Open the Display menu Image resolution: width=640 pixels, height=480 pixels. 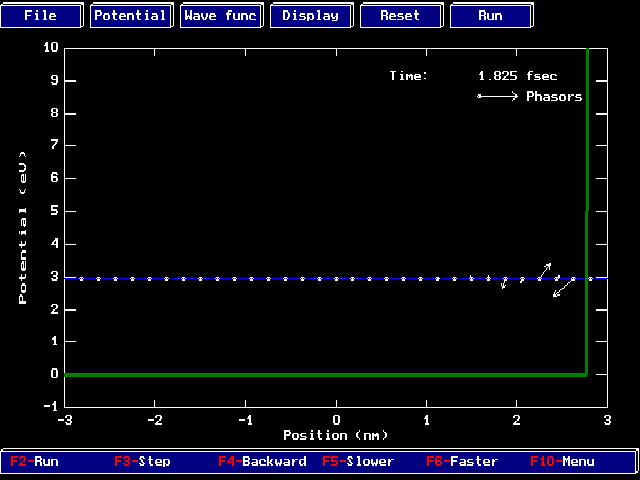[x=311, y=16]
